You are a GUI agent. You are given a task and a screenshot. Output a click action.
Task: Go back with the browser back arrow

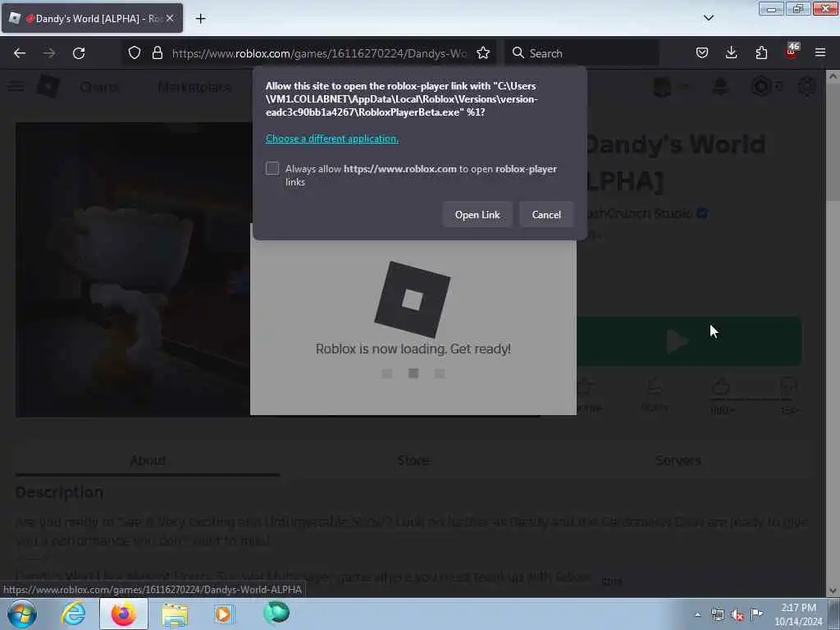[20, 53]
